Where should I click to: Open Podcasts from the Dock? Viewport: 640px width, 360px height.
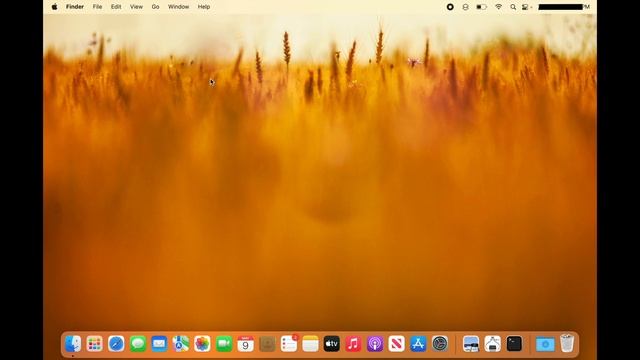coord(375,344)
